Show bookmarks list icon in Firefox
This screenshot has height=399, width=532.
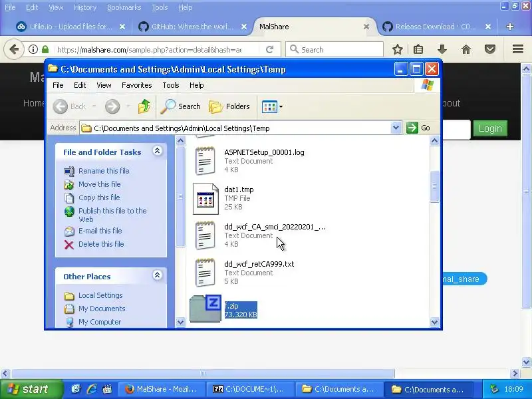point(418,49)
